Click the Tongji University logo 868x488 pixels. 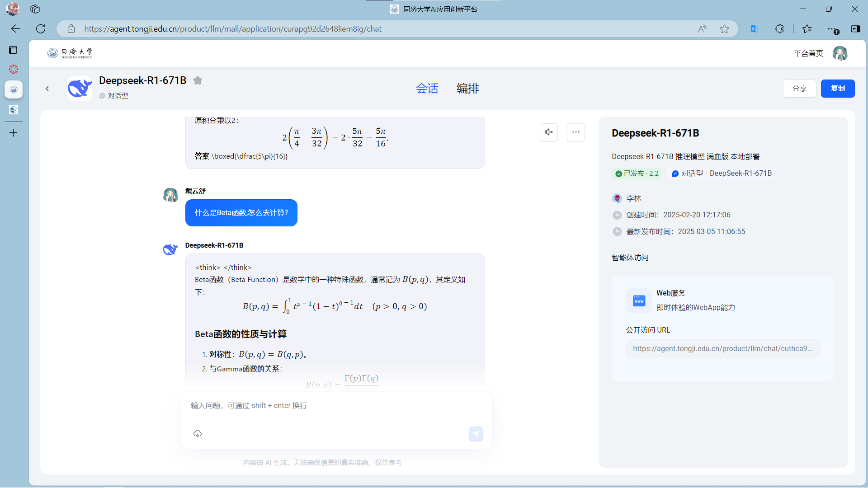(x=70, y=53)
